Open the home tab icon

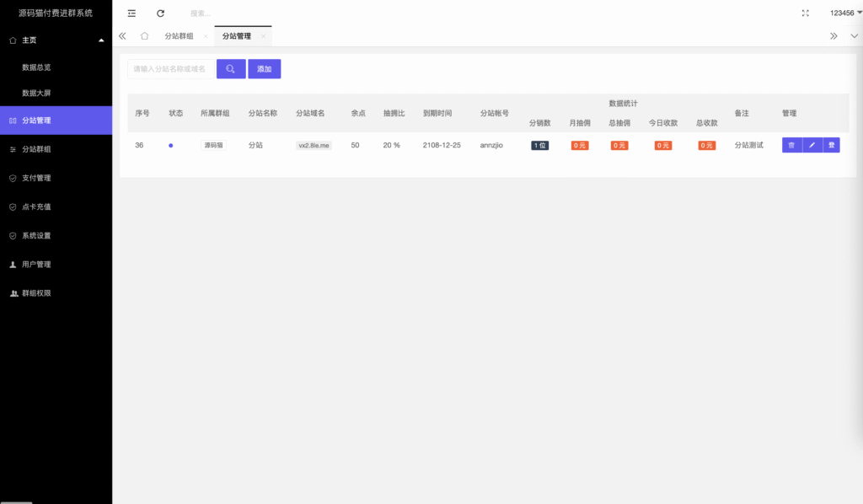144,36
